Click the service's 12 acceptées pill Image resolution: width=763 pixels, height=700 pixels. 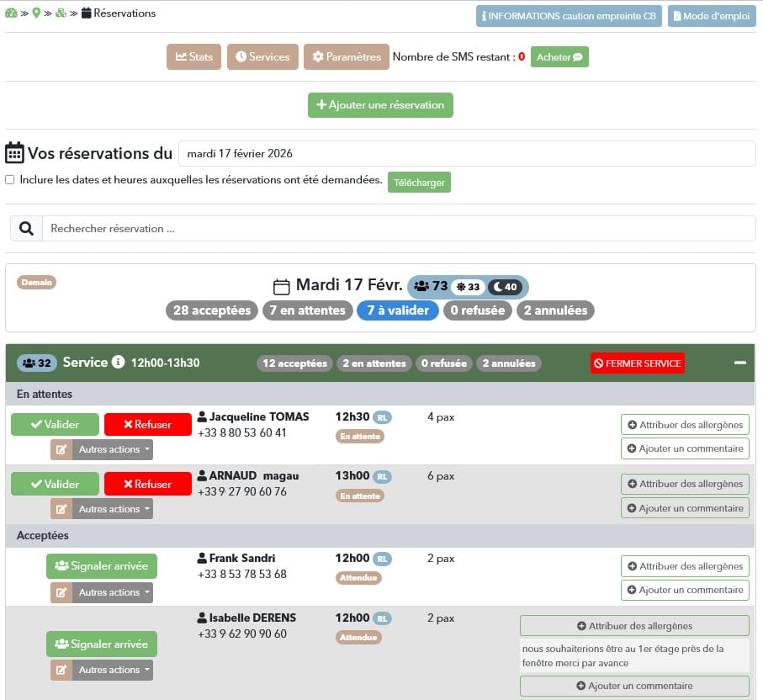pyautogui.click(x=295, y=363)
